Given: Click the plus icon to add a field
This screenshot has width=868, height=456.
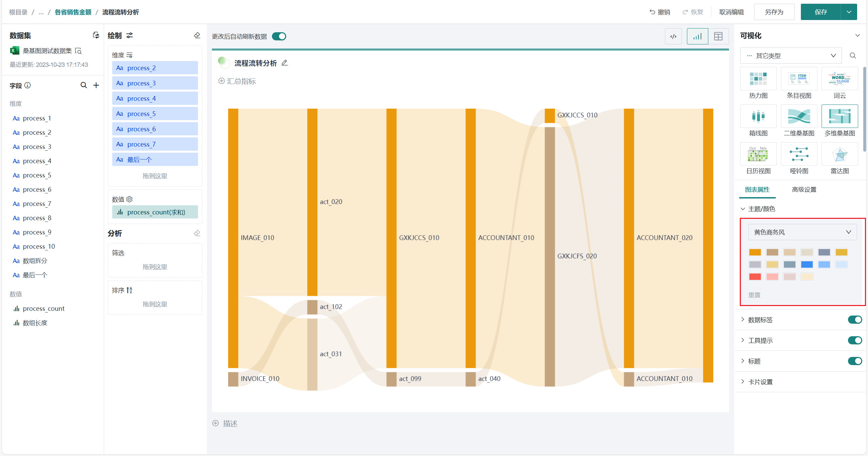Looking at the screenshot, I should 96,85.
